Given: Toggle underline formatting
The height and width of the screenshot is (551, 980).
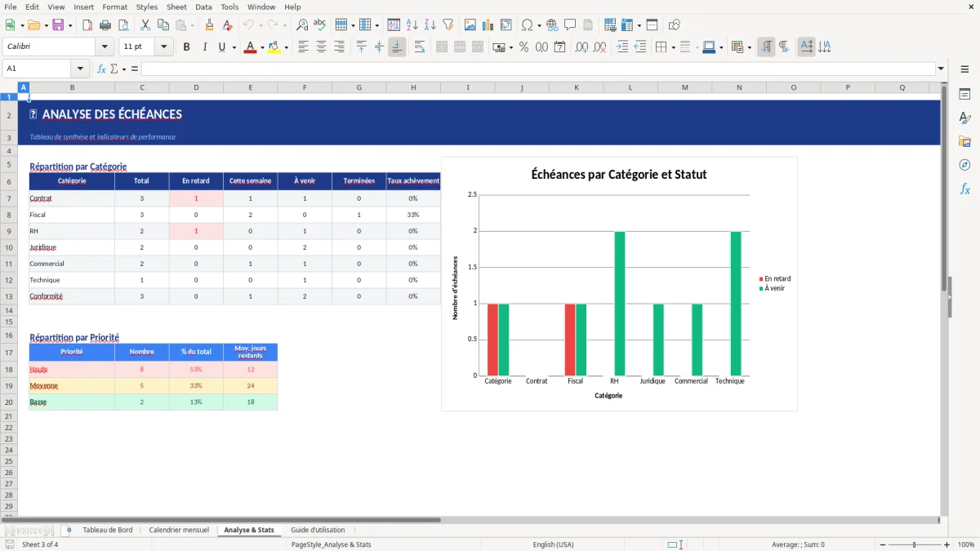Looking at the screenshot, I should pyautogui.click(x=220, y=47).
